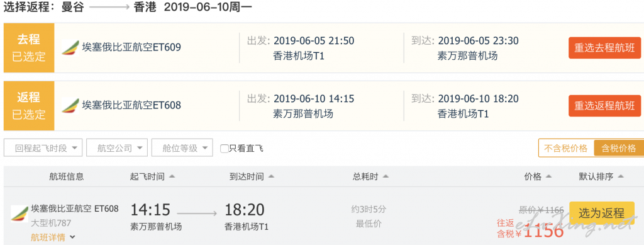Click airline logo in flight results row
This screenshot has width=644, height=245.
click(19, 214)
